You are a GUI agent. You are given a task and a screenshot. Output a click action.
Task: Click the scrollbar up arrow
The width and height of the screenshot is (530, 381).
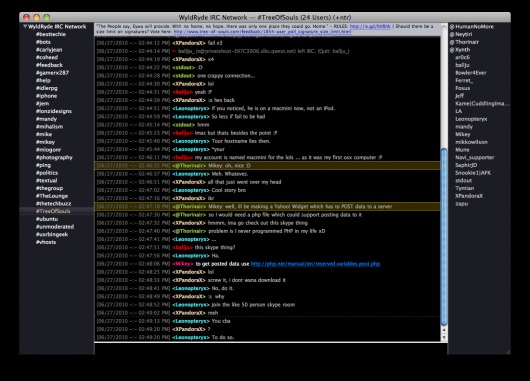444,330
